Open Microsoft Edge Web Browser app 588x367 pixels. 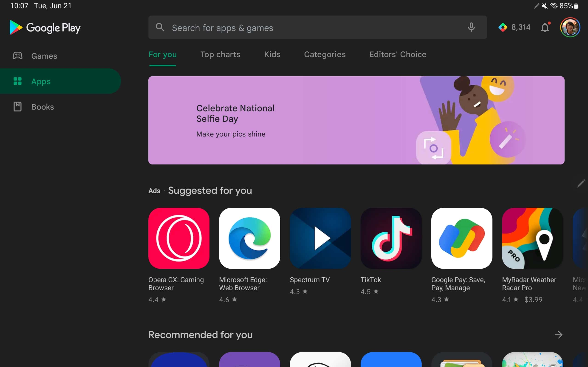[249, 238]
